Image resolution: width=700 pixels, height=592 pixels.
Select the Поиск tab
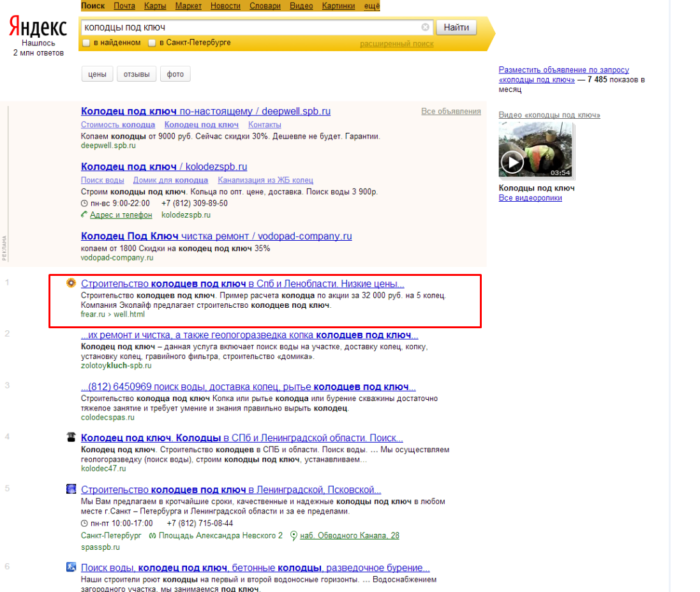pos(93,6)
